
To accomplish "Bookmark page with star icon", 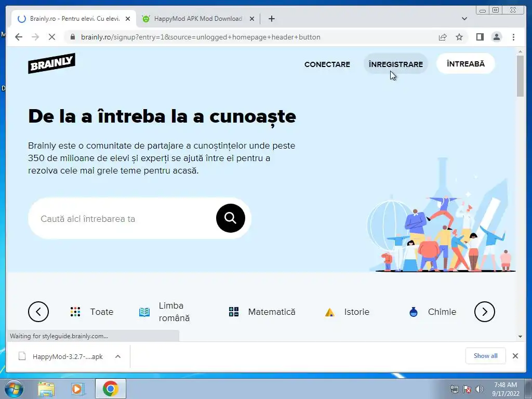I will coord(459,37).
